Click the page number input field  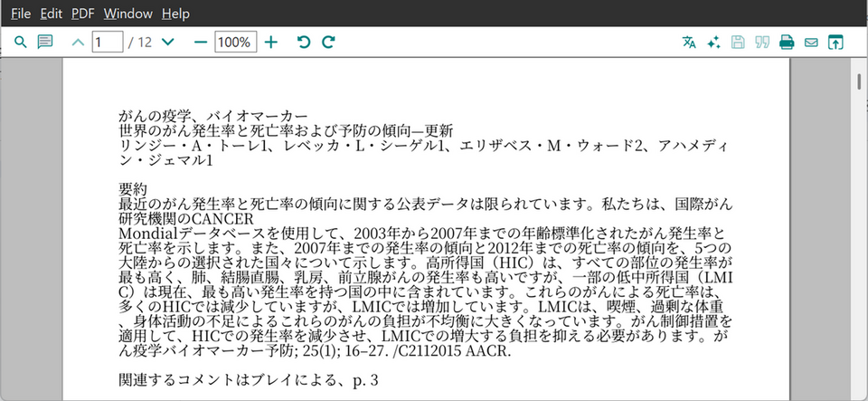(108, 43)
